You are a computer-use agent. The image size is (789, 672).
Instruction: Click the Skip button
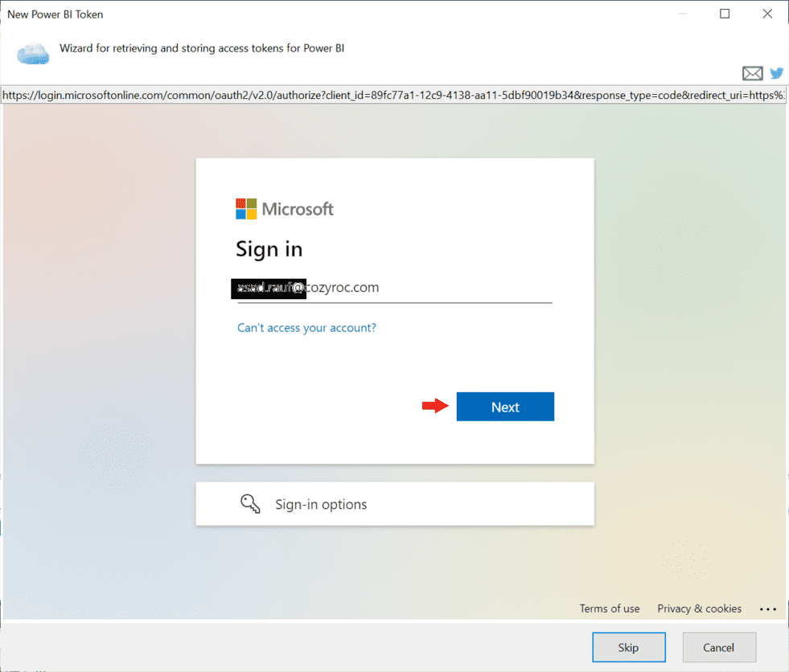coord(628,647)
